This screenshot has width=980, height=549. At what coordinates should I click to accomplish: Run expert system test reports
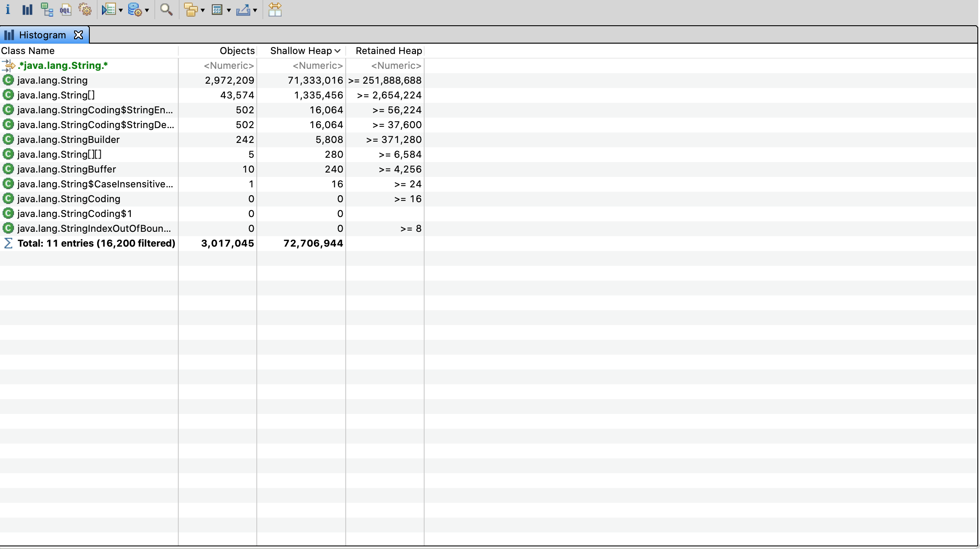pyautogui.click(x=109, y=10)
